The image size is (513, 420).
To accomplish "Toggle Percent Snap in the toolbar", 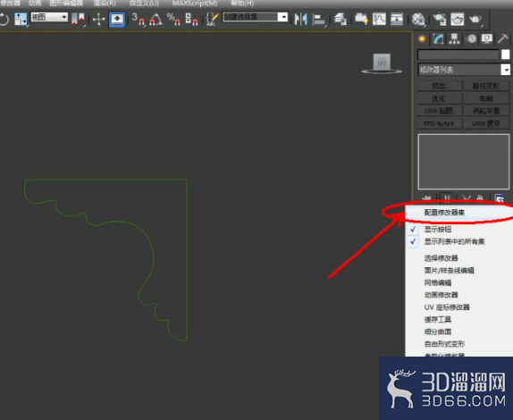I will [173, 19].
